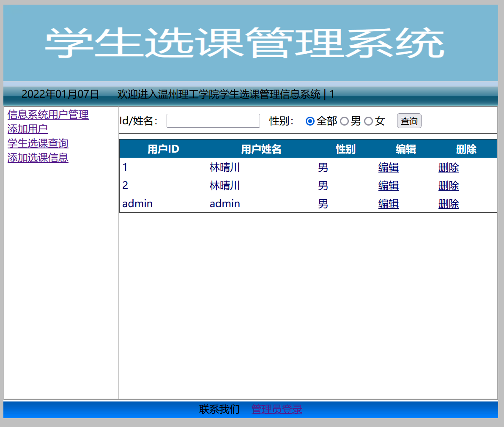Edit the user with ID 1
This screenshot has width=504, height=427.
click(388, 167)
